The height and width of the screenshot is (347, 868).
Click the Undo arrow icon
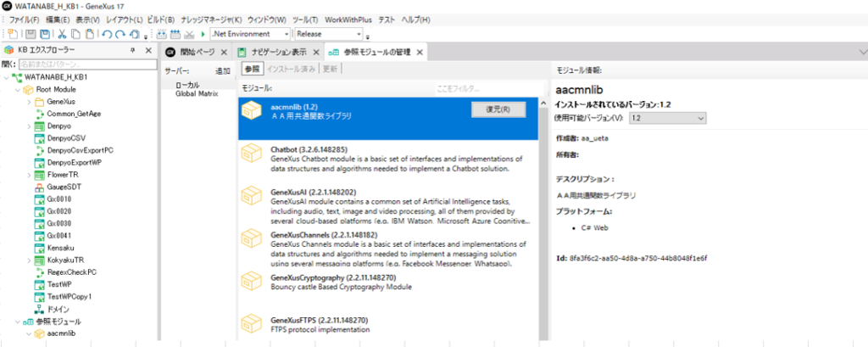pos(107,34)
